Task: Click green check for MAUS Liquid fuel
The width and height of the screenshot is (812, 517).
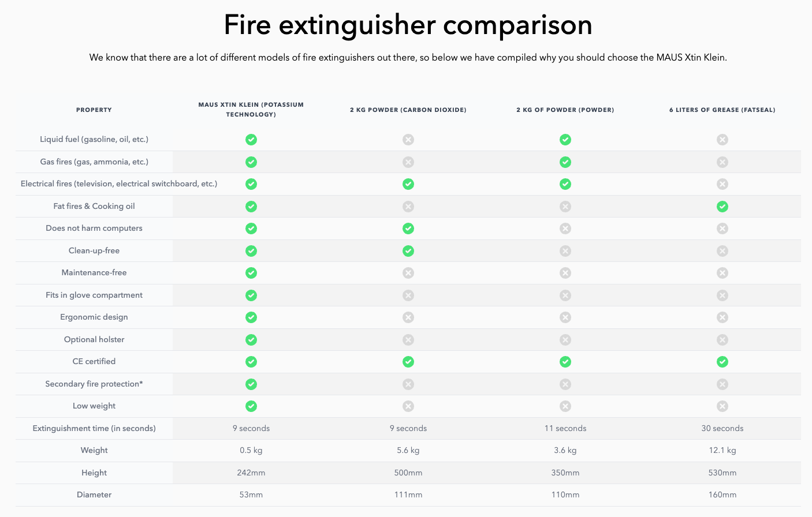Action: pyautogui.click(x=251, y=140)
